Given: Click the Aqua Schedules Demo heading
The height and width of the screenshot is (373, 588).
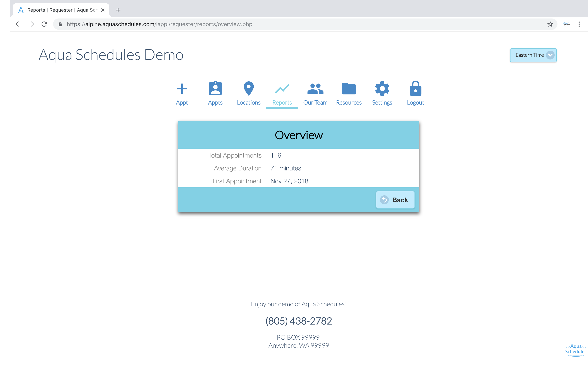Looking at the screenshot, I should coord(111,55).
